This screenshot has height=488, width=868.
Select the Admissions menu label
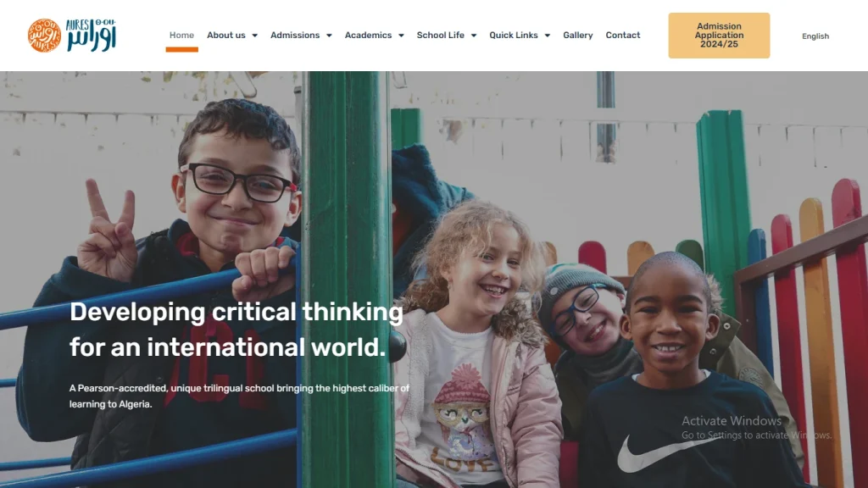click(x=295, y=35)
